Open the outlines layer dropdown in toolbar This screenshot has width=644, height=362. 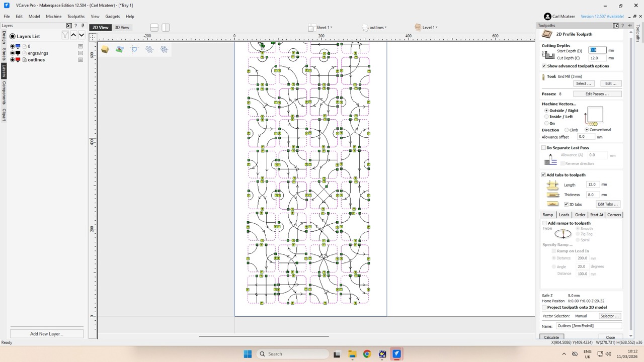pos(375,27)
